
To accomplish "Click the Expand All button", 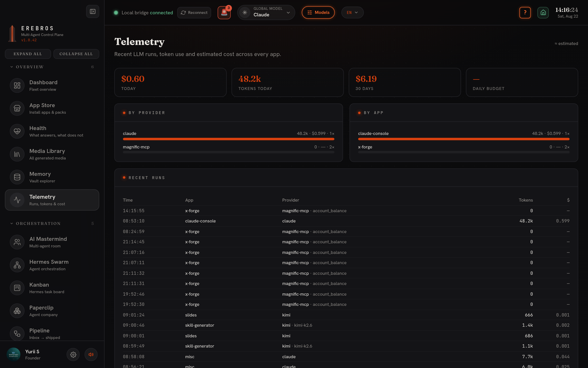I will coord(28,54).
